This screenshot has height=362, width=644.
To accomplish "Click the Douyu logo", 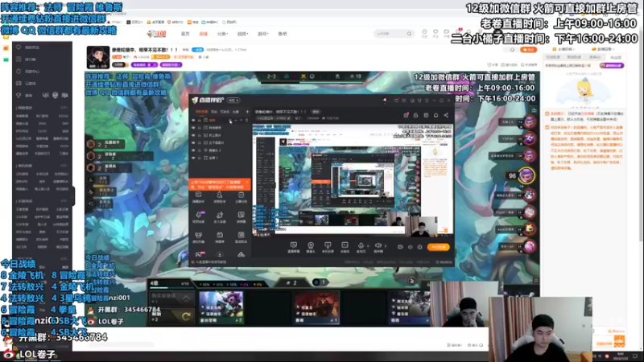I will 156,34.
